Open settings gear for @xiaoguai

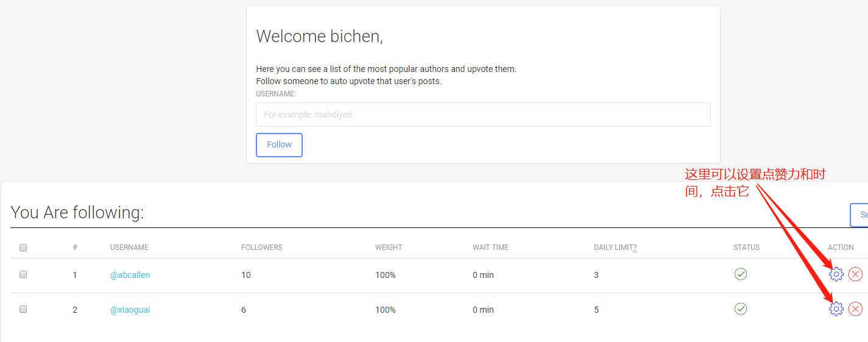click(x=836, y=309)
